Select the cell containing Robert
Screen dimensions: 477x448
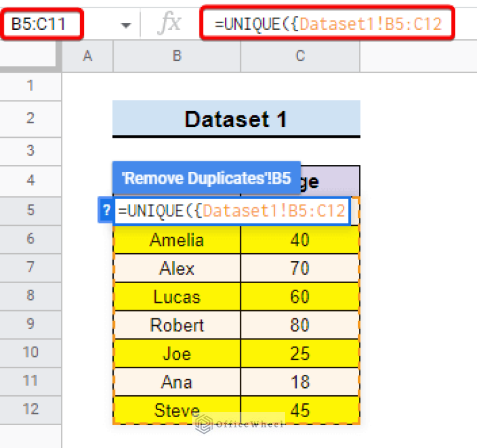pyautogui.click(x=177, y=325)
